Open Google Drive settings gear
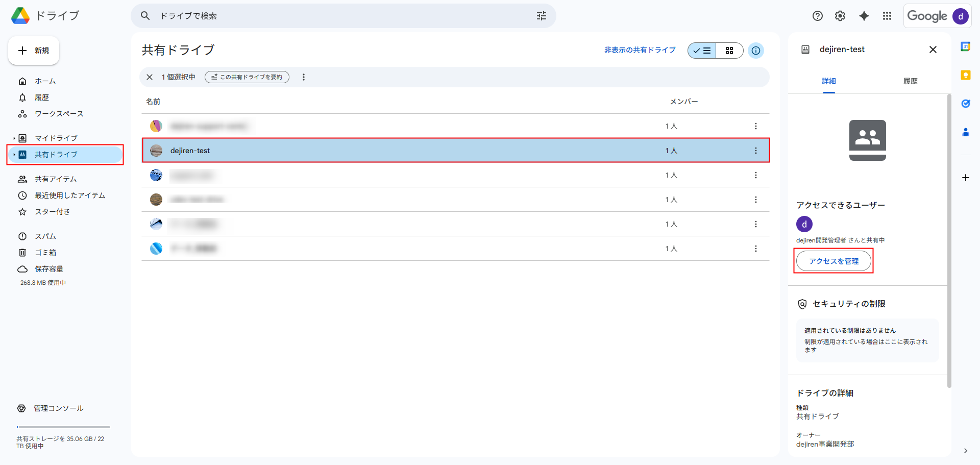This screenshot has width=980, height=465. 840,16
